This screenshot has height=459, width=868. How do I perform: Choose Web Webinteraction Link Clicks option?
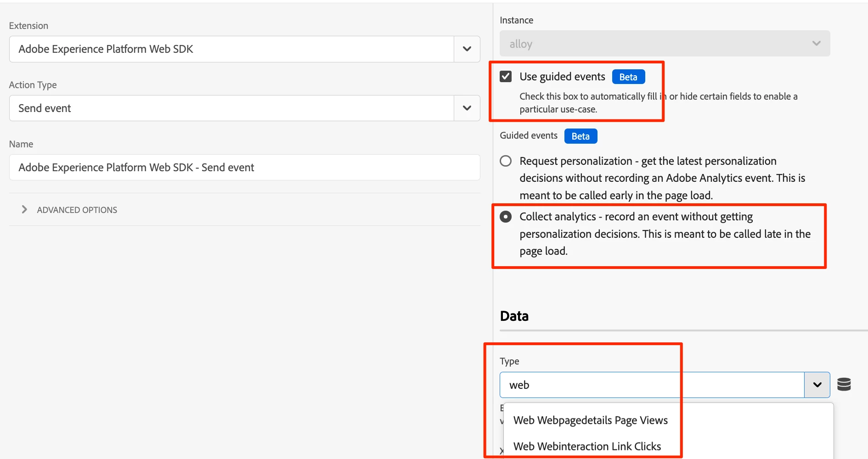click(587, 447)
